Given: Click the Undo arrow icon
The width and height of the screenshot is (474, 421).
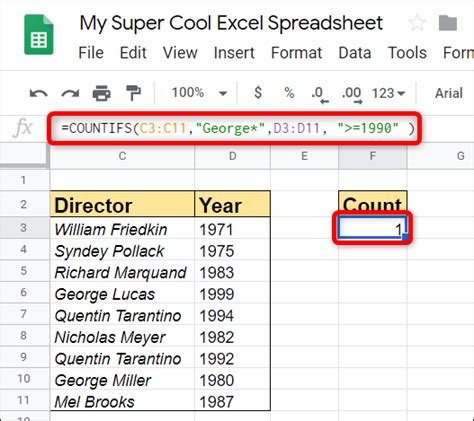Looking at the screenshot, I should click(x=38, y=94).
